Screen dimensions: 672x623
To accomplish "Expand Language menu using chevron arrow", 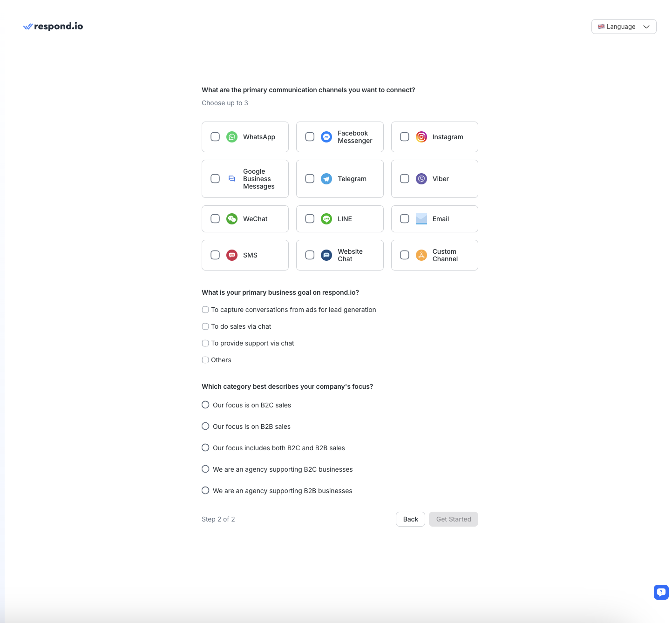I will point(646,27).
